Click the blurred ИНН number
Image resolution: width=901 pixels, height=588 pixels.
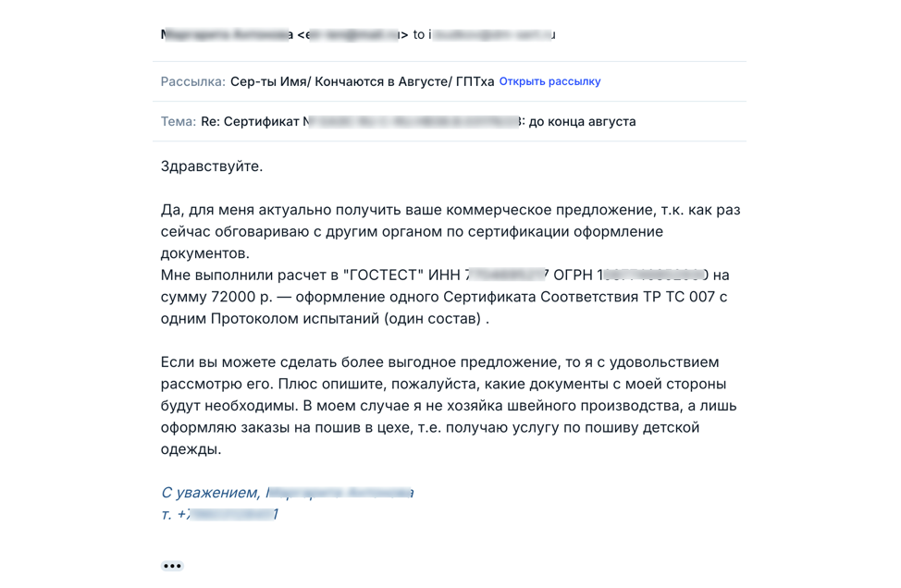[x=507, y=276]
